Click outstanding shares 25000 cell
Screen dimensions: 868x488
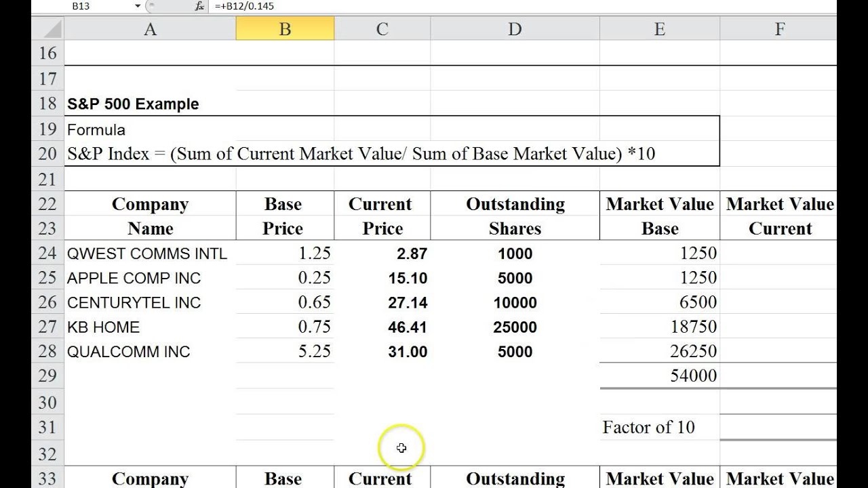click(x=515, y=327)
